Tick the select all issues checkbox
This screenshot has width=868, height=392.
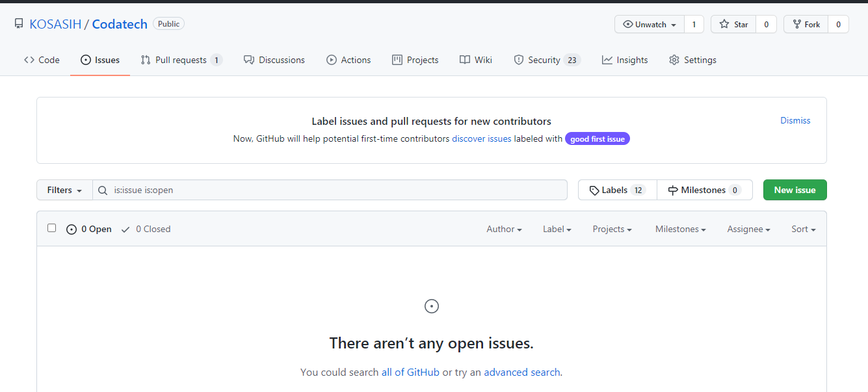click(52, 228)
